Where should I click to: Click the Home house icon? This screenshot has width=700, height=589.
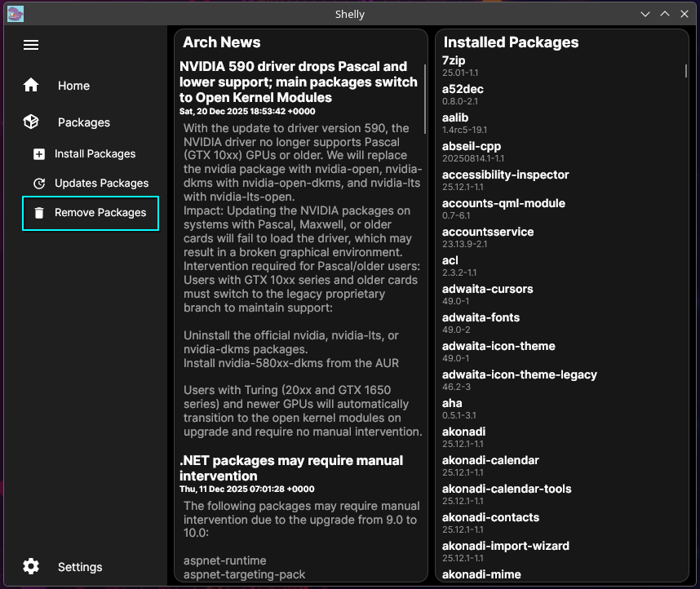coord(31,86)
